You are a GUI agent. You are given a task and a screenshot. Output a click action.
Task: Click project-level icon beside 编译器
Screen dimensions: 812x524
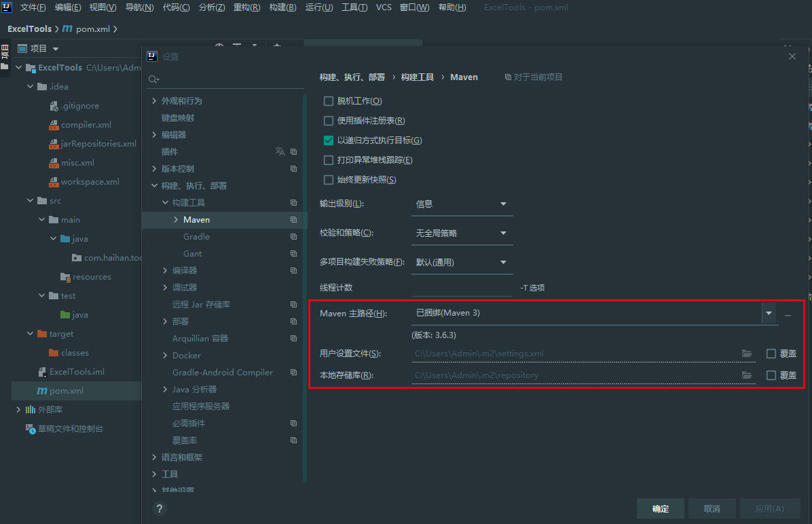pos(293,271)
